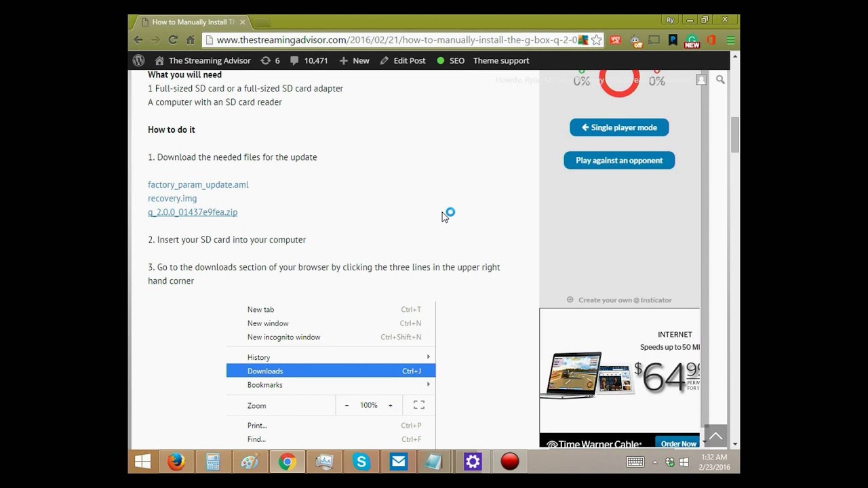Click Create your own @ Insticator link
Viewport: 868px width, 488px height.
click(619, 300)
